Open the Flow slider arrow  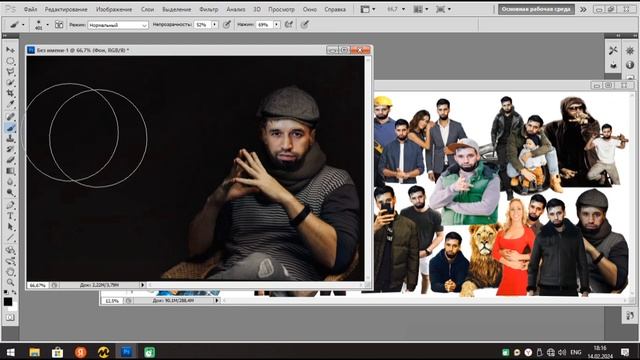(277, 25)
